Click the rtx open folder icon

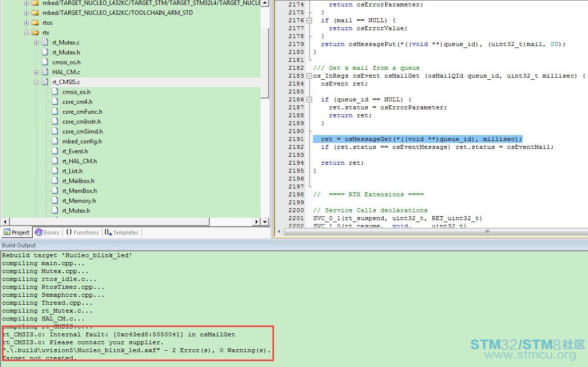36,33
